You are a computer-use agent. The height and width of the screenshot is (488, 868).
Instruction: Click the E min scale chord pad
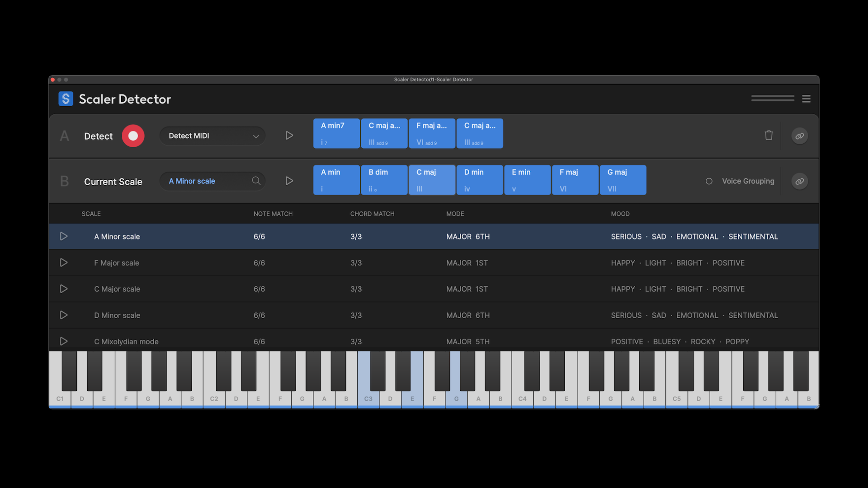[x=528, y=180]
